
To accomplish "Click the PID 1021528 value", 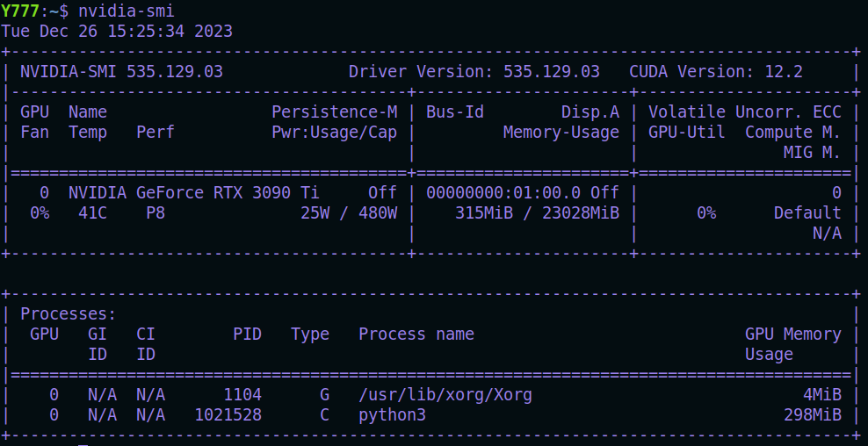I will point(228,415).
